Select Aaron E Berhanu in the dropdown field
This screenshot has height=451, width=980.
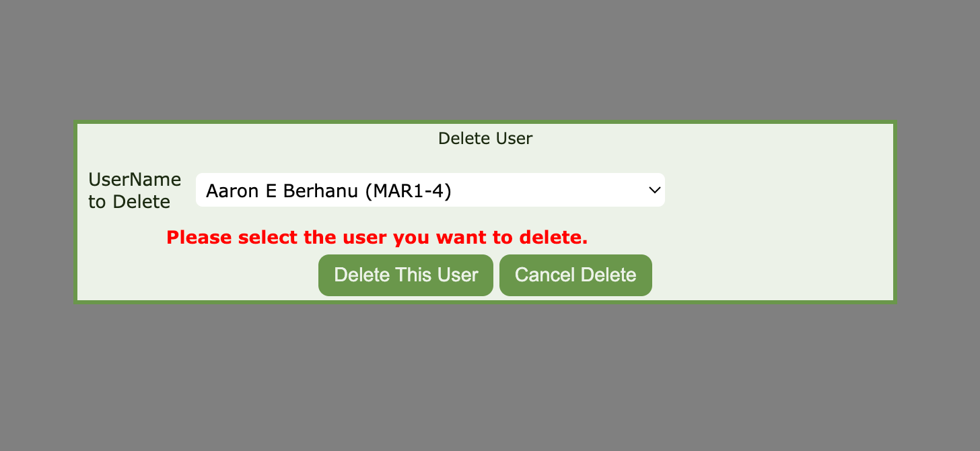430,190
